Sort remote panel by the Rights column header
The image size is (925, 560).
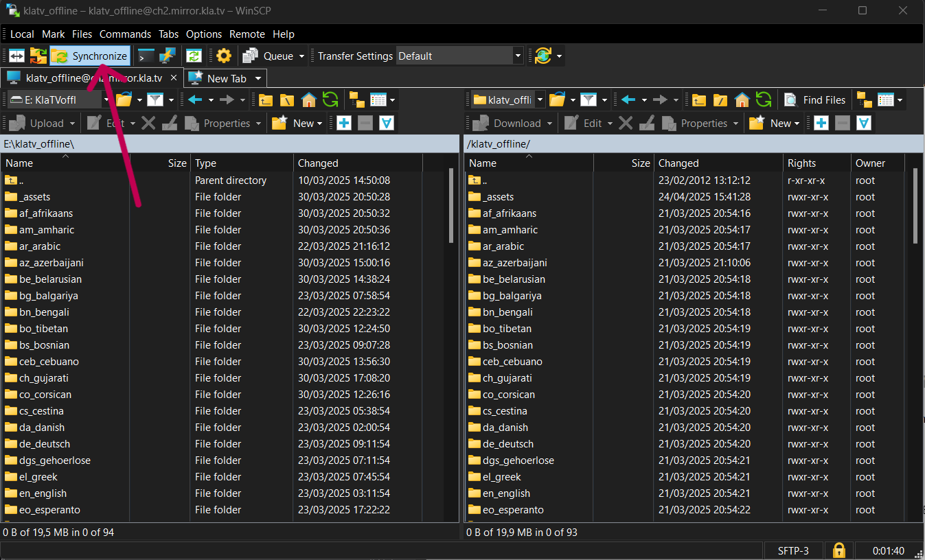[x=816, y=163]
